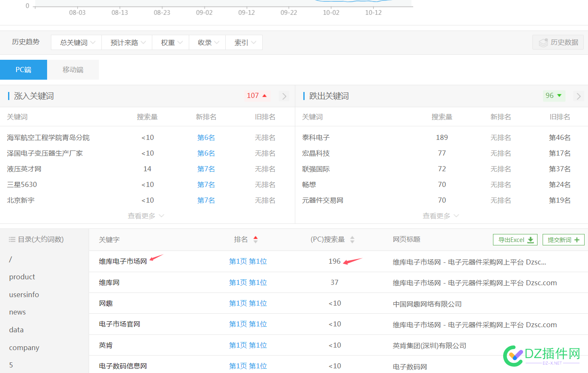The image size is (588, 373).
Task: Click keyword 网趣 in table
Action: click(106, 303)
